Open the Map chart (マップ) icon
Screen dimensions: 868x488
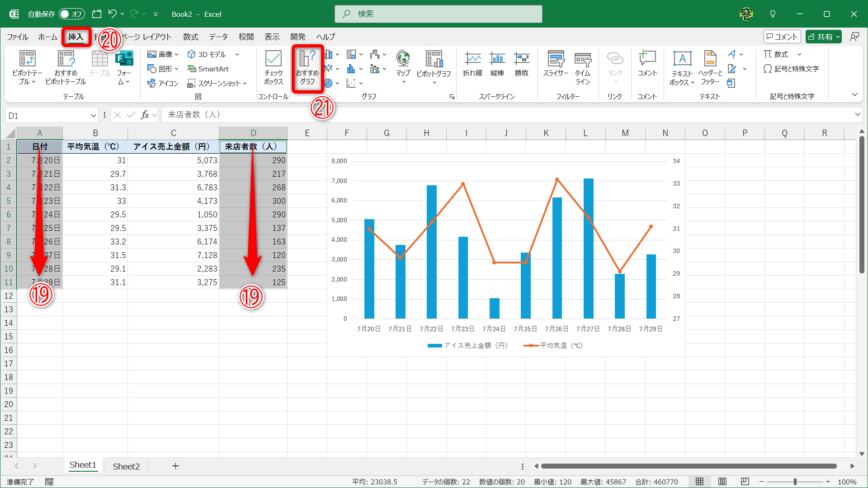click(x=403, y=63)
